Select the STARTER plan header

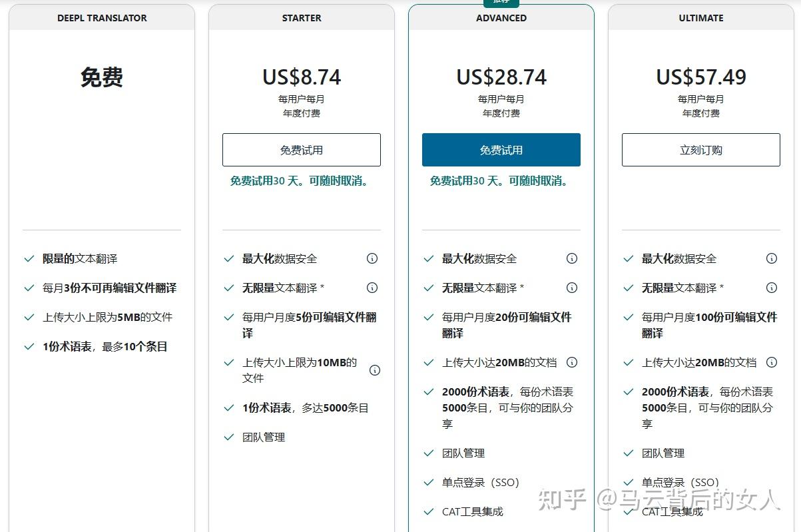pos(302,18)
